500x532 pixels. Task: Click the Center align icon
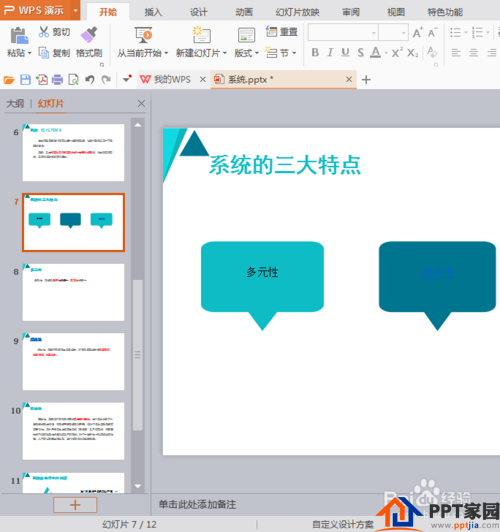[x=474, y=53]
